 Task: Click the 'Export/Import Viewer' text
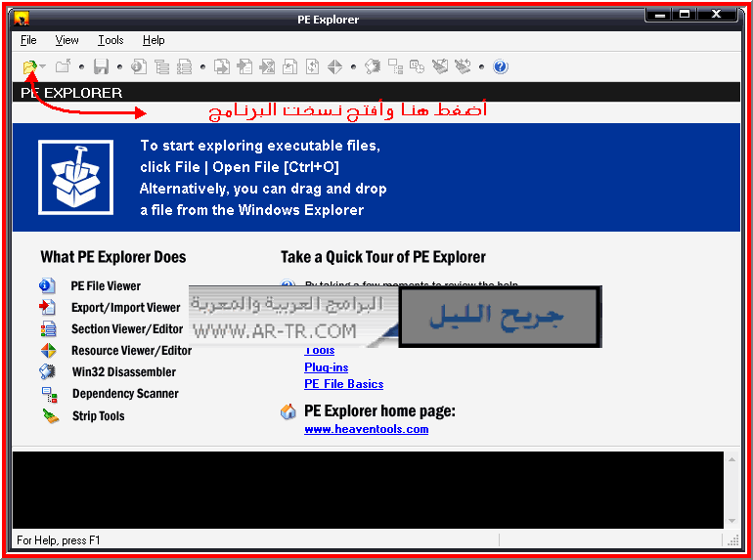[x=126, y=308]
